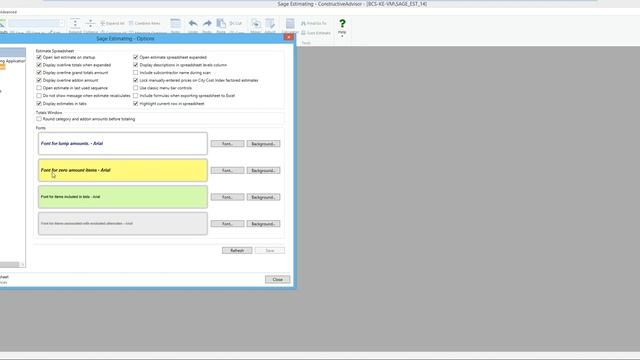Click the Collapse icon in the ribbon
The height and width of the screenshot is (360, 640).
(91, 23)
